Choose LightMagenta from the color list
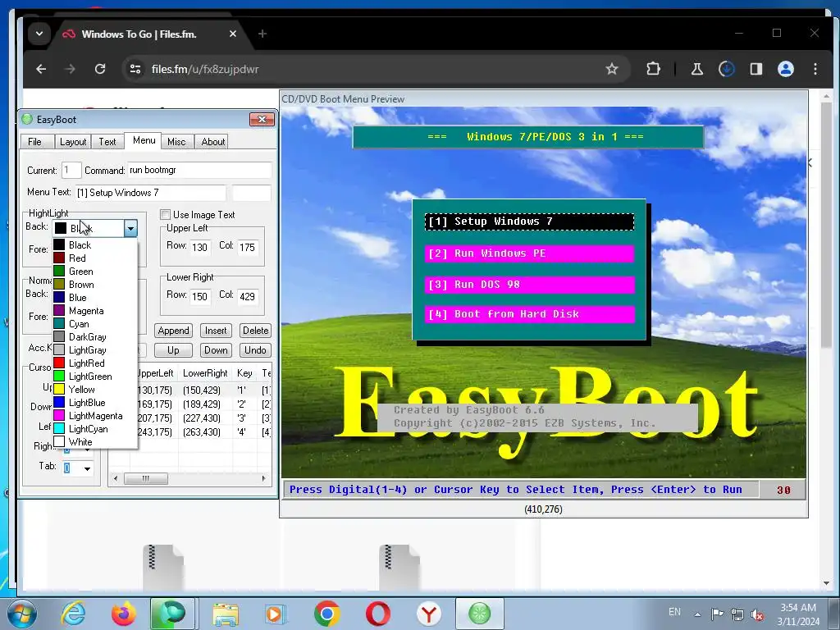Screen dimensions: 840x630 (x=94, y=416)
